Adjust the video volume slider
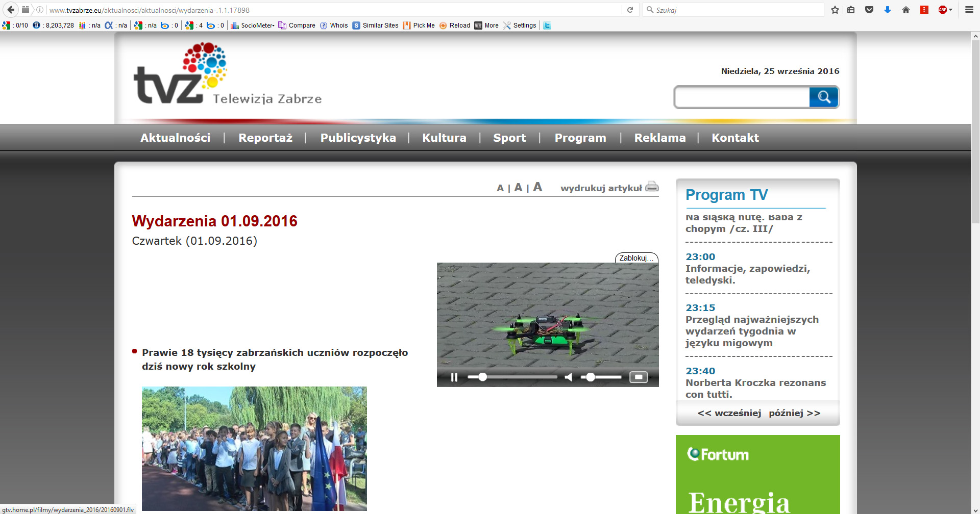The height and width of the screenshot is (514, 980). click(601, 377)
